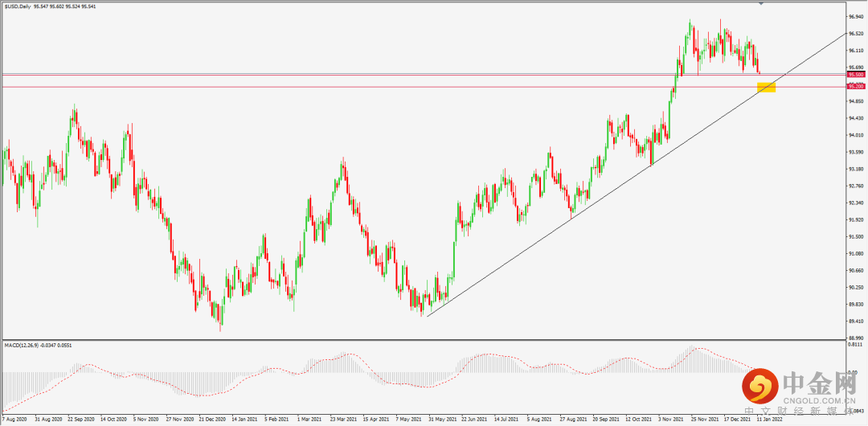Click the 14 Jan 2021 date label

(246, 420)
